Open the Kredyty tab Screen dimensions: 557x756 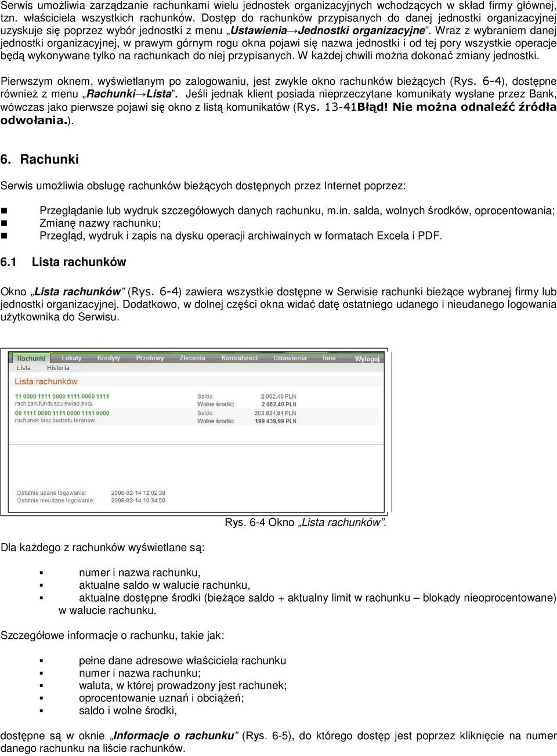point(108,358)
